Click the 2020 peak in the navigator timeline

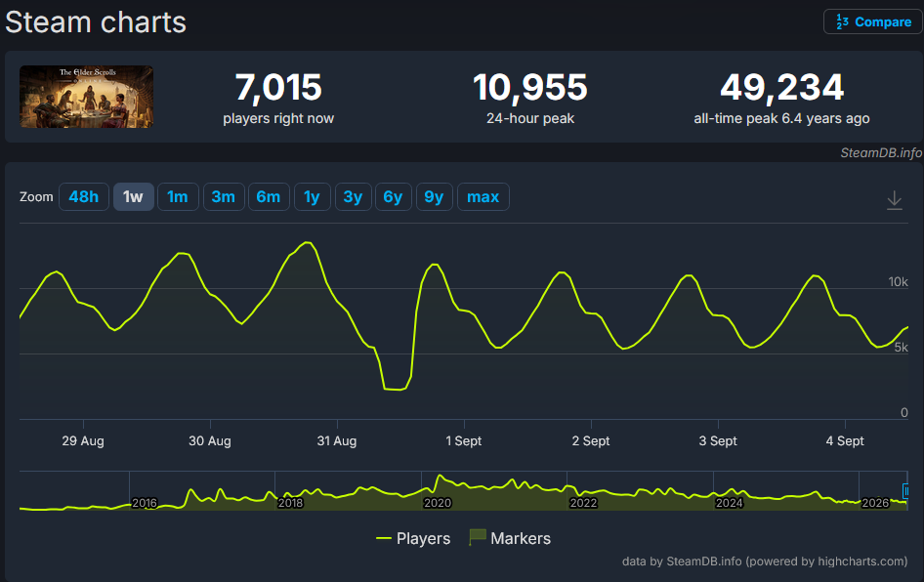440,478
